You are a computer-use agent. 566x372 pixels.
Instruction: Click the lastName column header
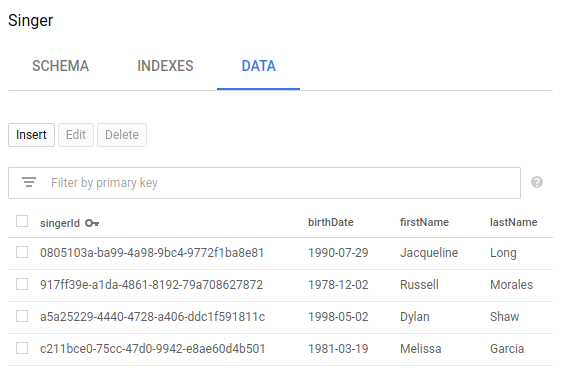[514, 222]
